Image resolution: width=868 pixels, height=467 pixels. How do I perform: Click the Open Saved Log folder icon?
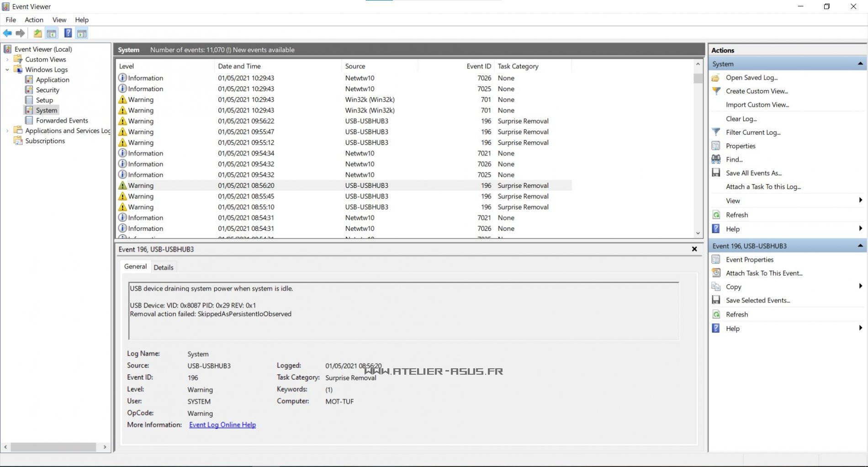716,78
